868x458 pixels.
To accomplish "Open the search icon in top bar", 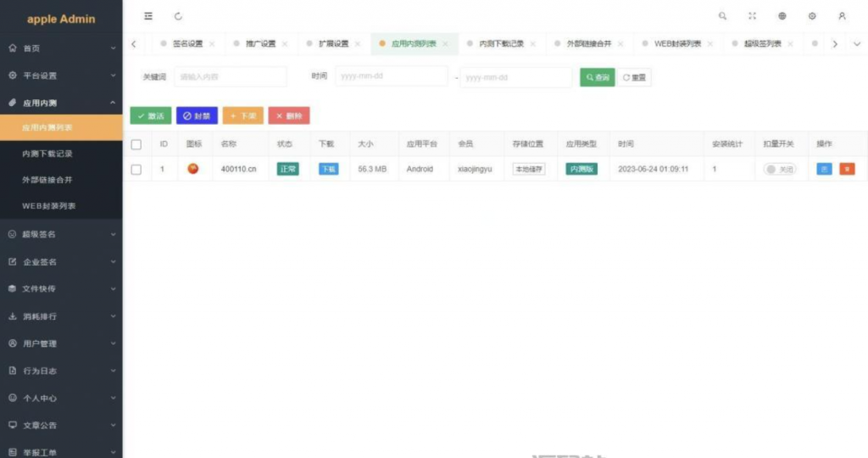I will click(722, 16).
